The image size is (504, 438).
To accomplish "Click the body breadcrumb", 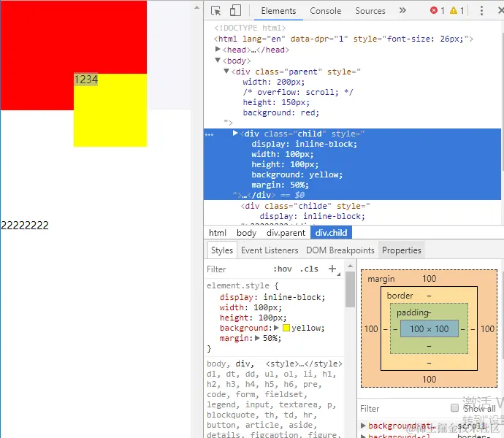I will (247, 233).
